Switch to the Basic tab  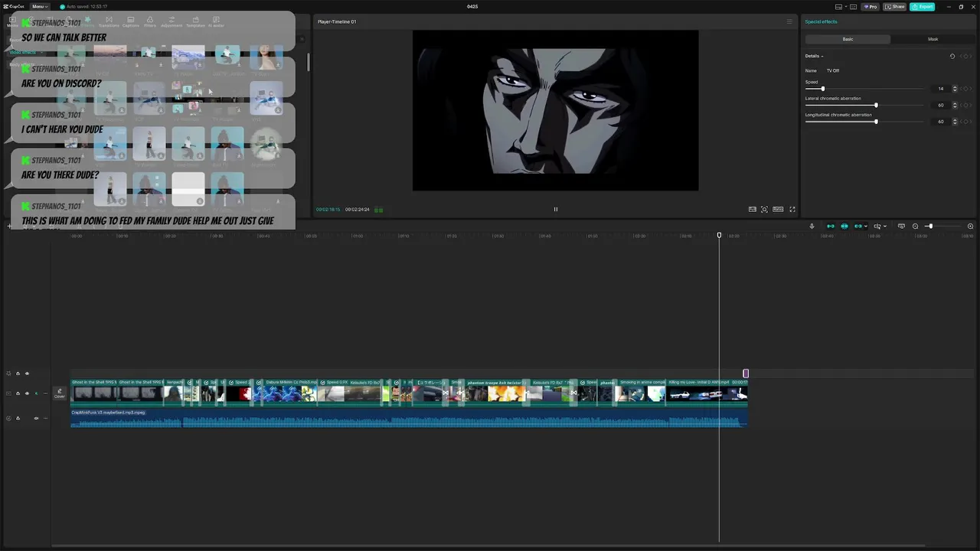coord(848,39)
